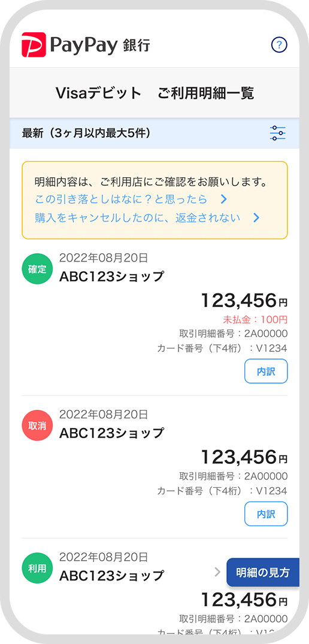
Task: Open link この引き落としはなに？と思ったら
Action: pyautogui.click(x=121, y=199)
